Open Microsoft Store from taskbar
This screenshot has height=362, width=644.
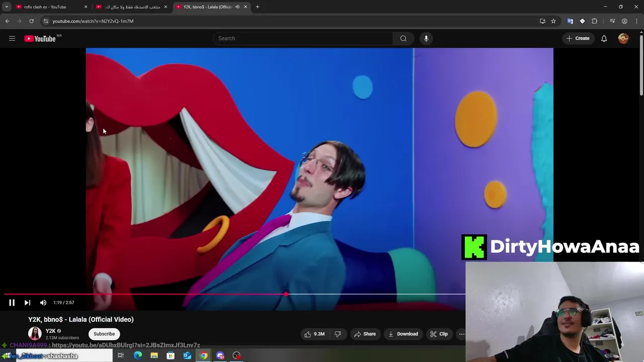tap(171, 355)
